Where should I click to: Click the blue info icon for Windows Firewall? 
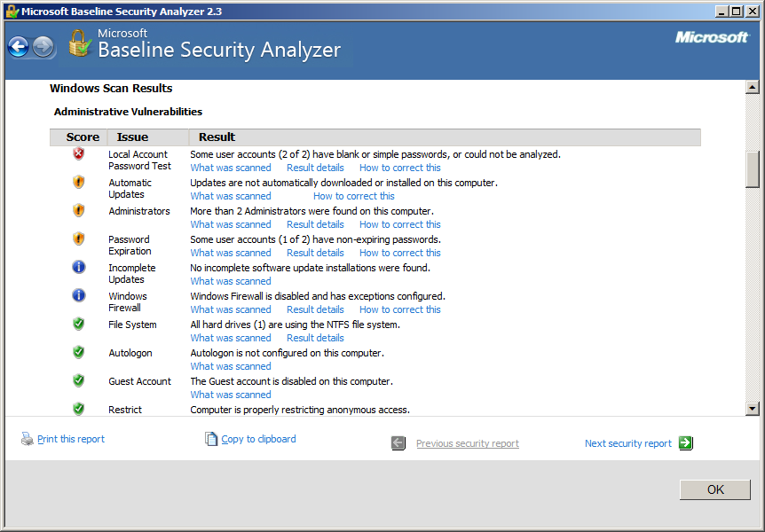coord(79,295)
